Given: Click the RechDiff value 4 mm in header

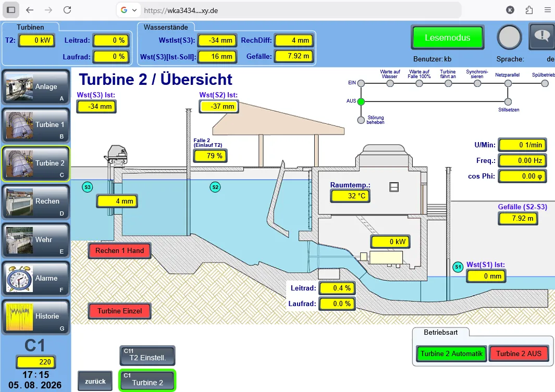Looking at the screenshot, I should tap(294, 40).
